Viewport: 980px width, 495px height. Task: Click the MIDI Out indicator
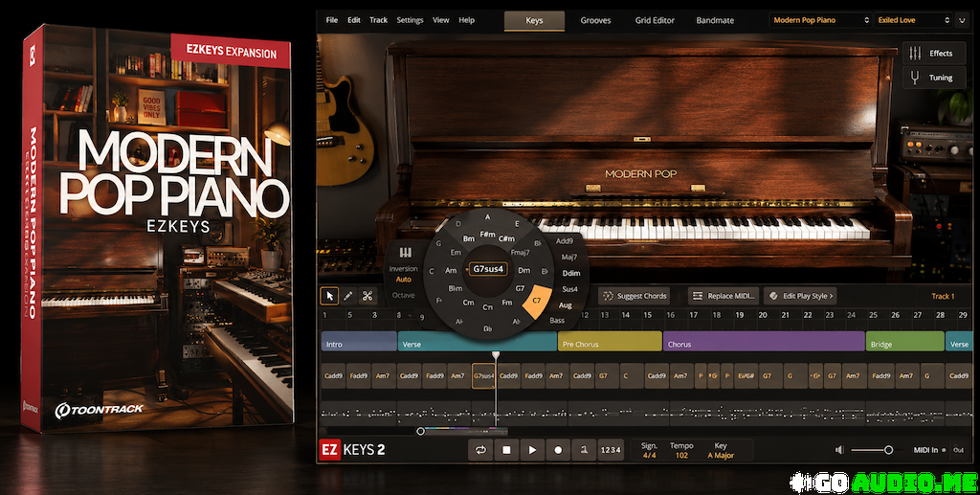[958, 450]
